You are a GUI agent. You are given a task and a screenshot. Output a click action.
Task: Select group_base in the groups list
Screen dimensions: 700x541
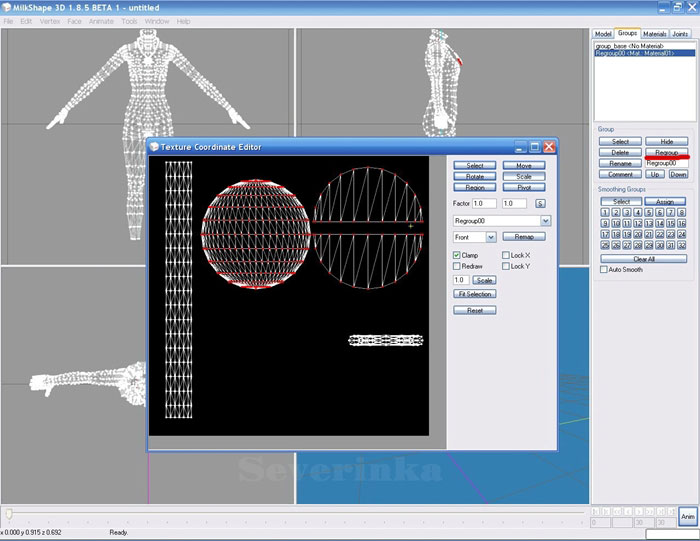630,46
